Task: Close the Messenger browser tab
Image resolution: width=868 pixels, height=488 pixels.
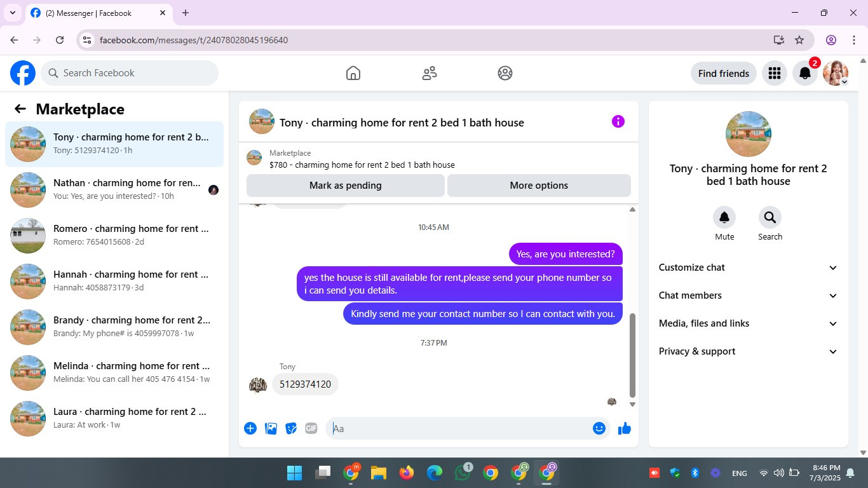Action: click(163, 13)
